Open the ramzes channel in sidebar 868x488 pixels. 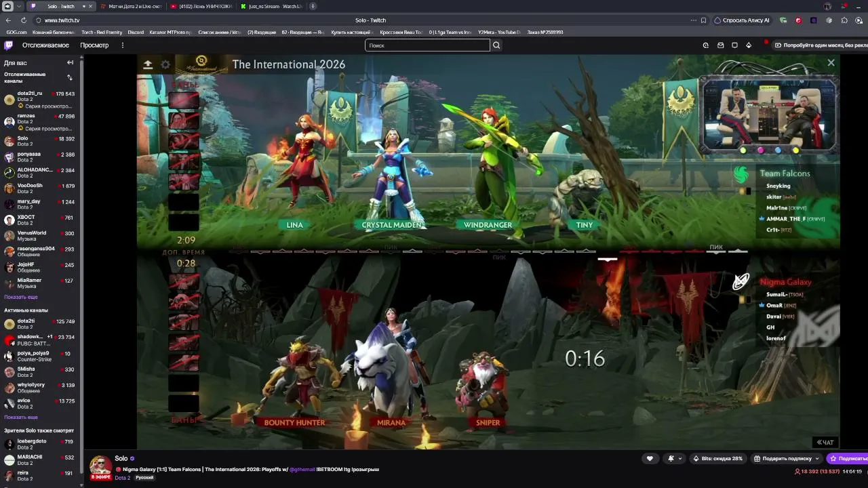click(39, 122)
